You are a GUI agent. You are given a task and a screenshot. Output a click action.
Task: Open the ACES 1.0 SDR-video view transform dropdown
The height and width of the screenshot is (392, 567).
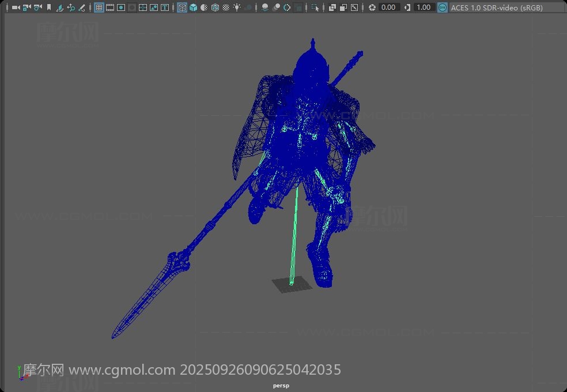[496, 7]
